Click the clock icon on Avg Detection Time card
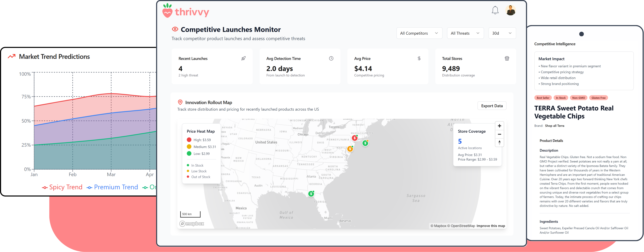The width and height of the screenshot is (644, 252). point(331,58)
